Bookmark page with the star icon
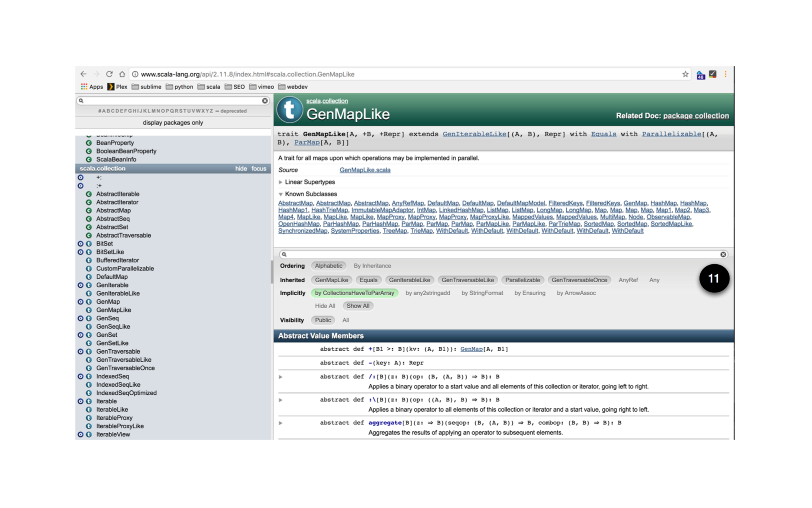Image resolution: width=812 pixels, height=508 pixels. [x=685, y=74]
